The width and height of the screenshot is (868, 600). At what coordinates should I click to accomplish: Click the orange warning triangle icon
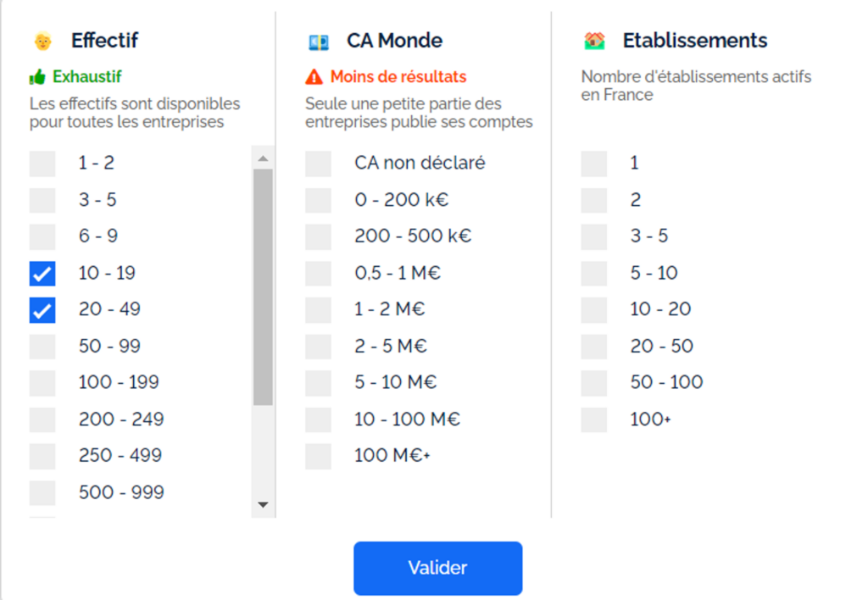click(x=314, y=77)
